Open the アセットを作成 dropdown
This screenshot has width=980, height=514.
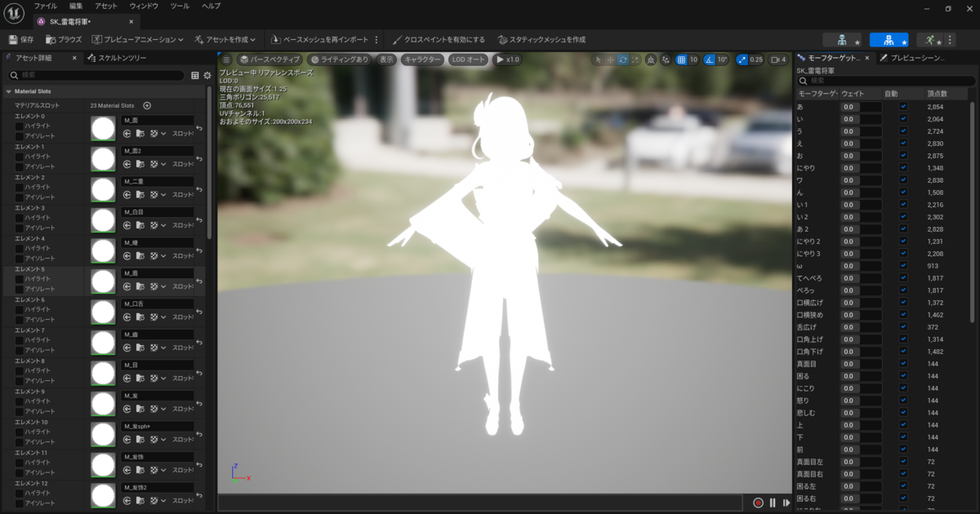[225, 39]
